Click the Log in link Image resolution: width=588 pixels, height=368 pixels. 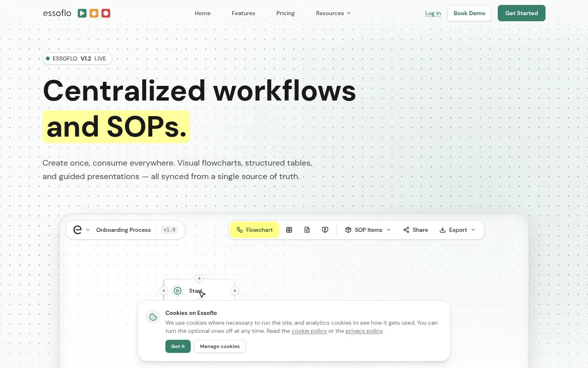(x=433, y=13)
